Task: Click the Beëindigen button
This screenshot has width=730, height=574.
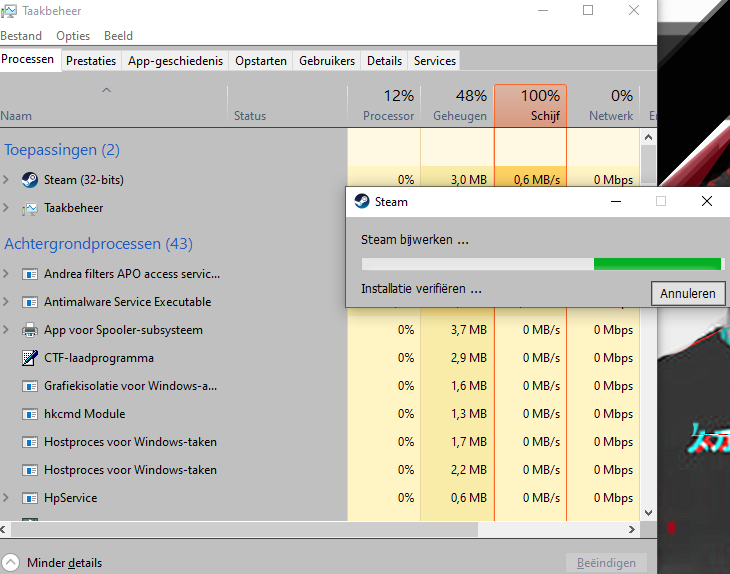Action: pos(606,563)
